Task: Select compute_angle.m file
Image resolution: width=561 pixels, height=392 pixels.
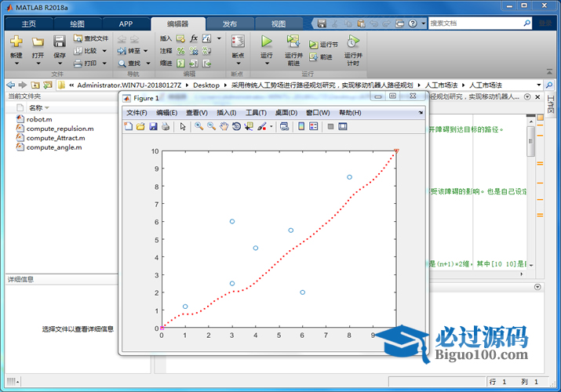Action: [x=49, y=147]
